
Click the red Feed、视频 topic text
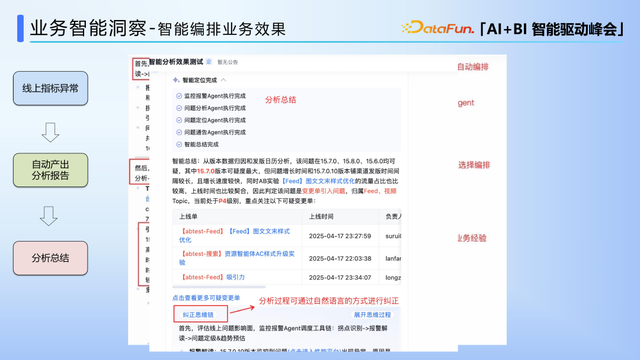(x=380, y=191)
